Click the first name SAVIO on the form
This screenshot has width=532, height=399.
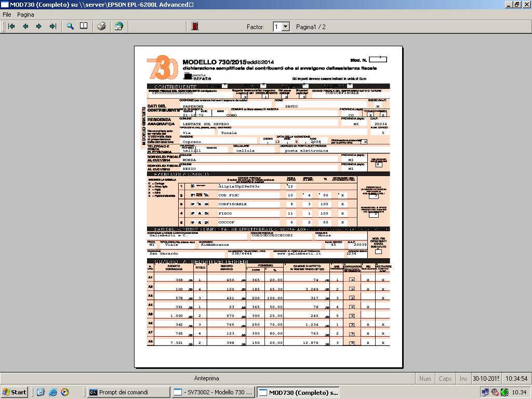[291, 106]
